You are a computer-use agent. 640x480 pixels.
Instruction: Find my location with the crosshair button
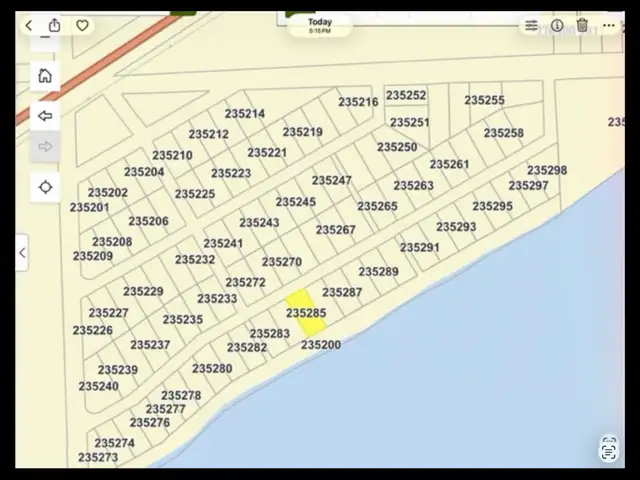pos(45,187)
